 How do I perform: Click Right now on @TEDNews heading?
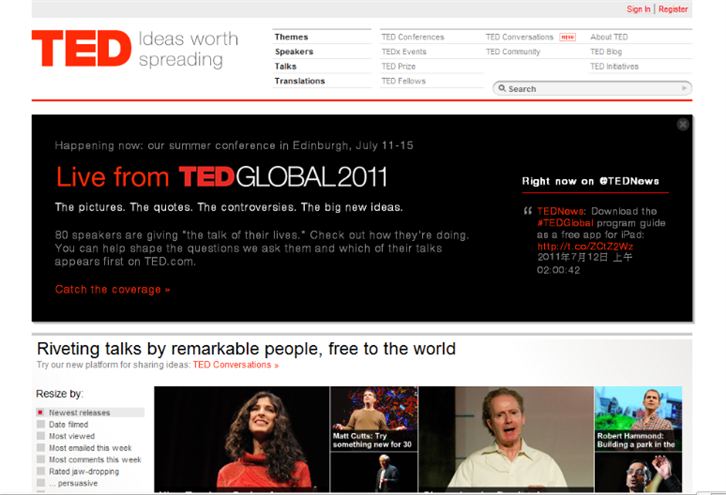pyautogui.click(x=591, y=181)
